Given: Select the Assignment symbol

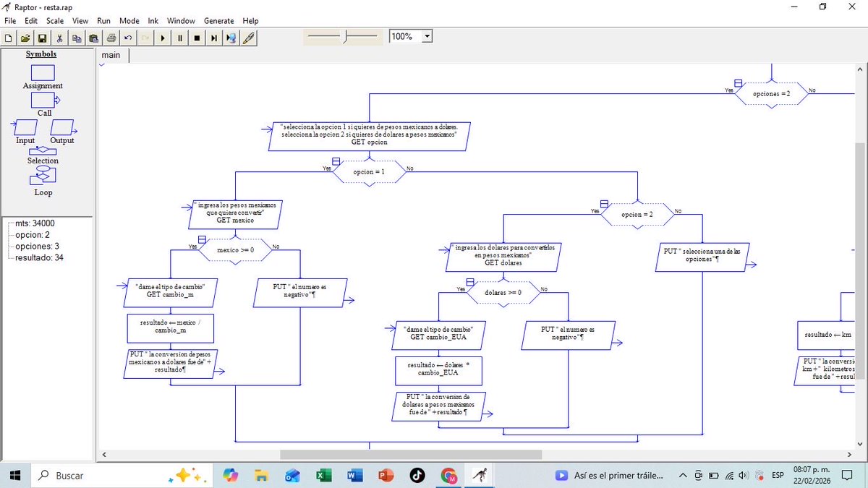Looking at the screenshot, I should click(x=43, y=72).
